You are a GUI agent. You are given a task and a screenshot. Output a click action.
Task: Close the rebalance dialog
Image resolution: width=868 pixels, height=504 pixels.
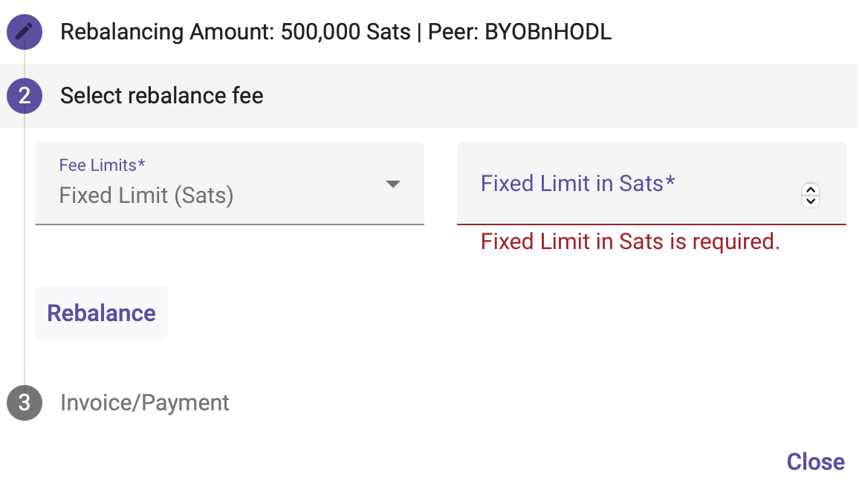point(815,462)
